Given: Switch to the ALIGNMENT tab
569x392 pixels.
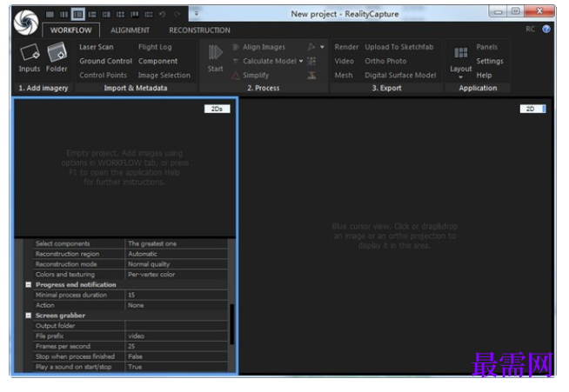Looking at the screenshot, I should pos(130,30).
